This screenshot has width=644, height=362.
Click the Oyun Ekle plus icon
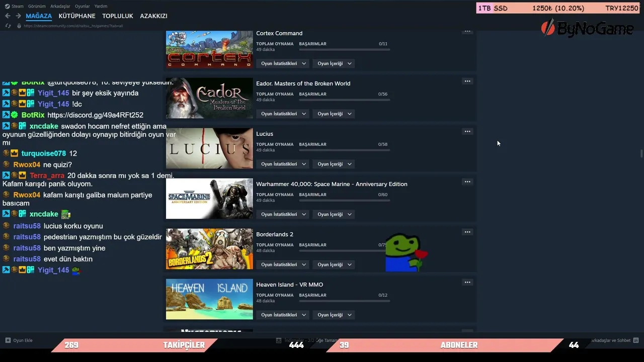[x=8, y=340]
